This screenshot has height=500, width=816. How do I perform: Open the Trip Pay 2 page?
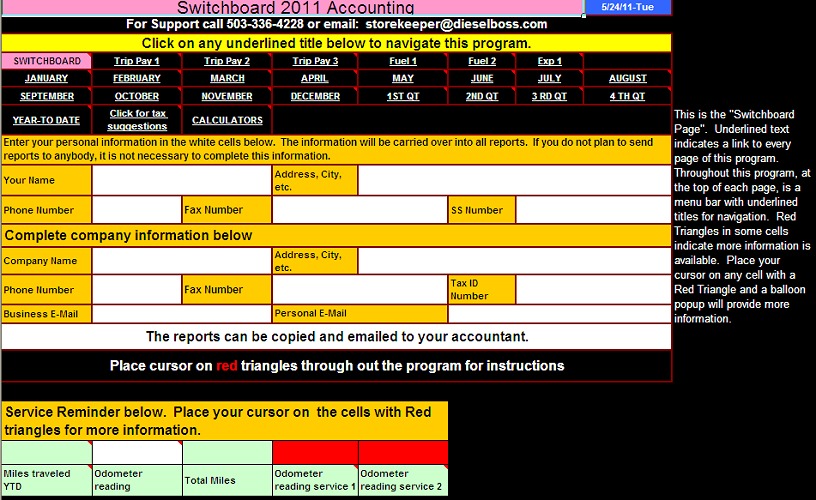point(227,61)
